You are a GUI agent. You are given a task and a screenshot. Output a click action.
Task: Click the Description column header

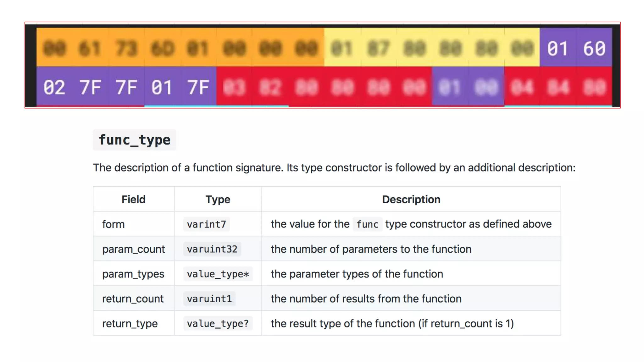[411, 199]
